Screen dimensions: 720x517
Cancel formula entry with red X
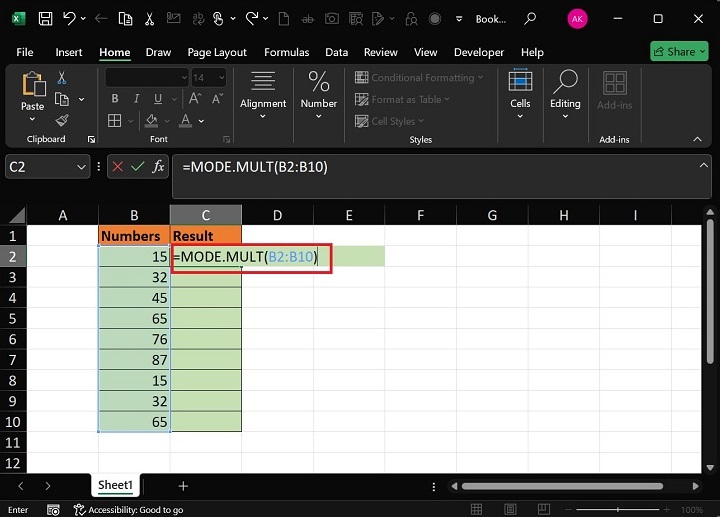(x=118, y=167)
